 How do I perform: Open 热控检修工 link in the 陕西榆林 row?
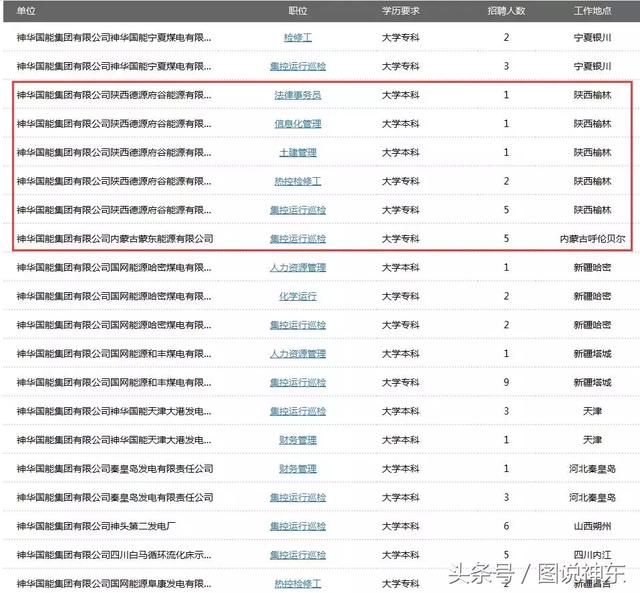[298, 181]
